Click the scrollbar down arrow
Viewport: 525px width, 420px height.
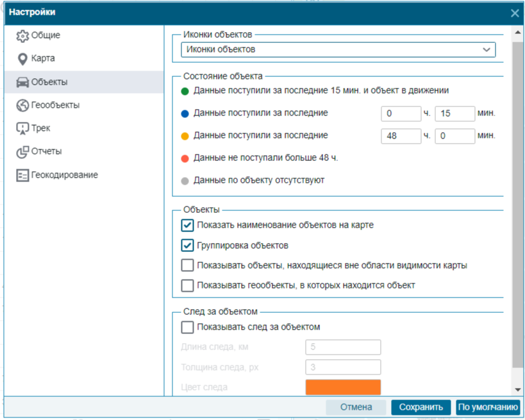click(517, 389)
